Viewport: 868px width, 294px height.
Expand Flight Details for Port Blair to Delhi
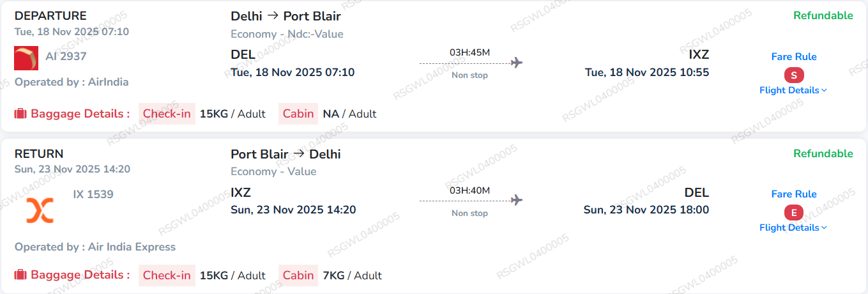(793, 228)
